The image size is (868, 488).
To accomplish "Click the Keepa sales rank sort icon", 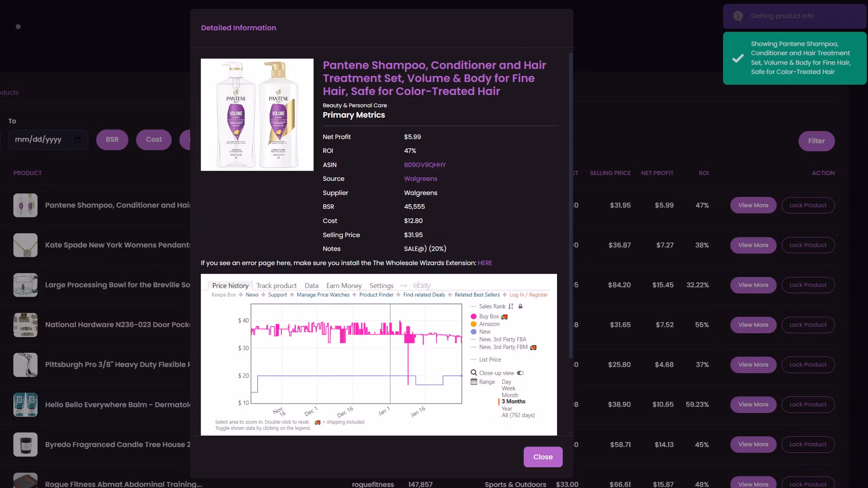I will [511, 306].
